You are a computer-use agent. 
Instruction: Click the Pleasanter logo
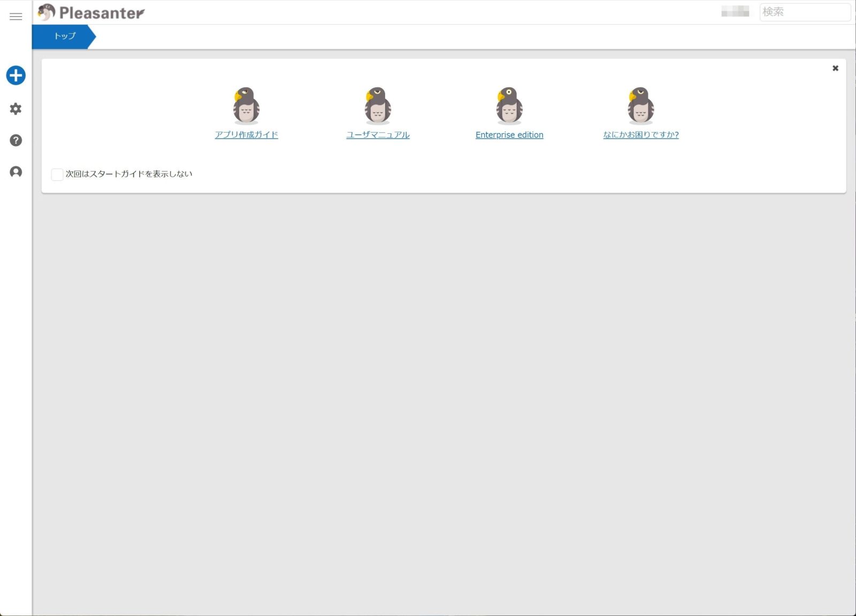(91, 12)
